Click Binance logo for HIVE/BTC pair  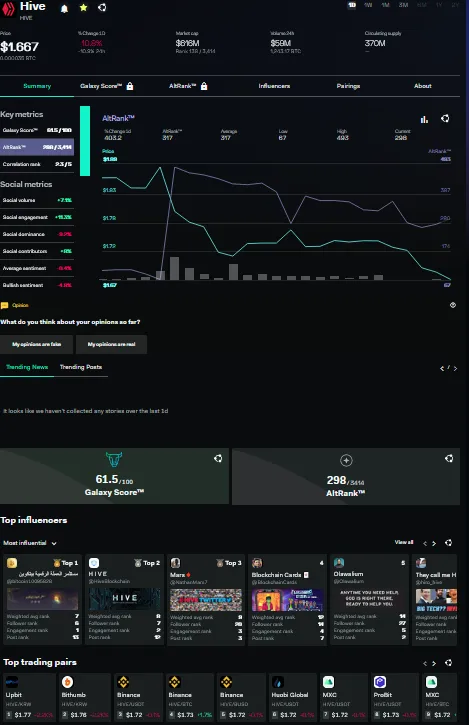[x=174, y=682]
